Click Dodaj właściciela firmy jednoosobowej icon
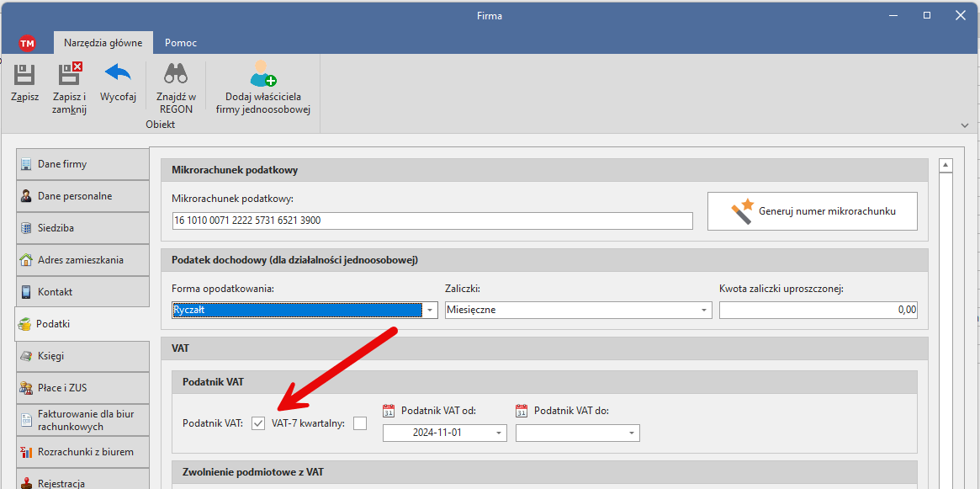The image size is (980, 489). [262, 74]
